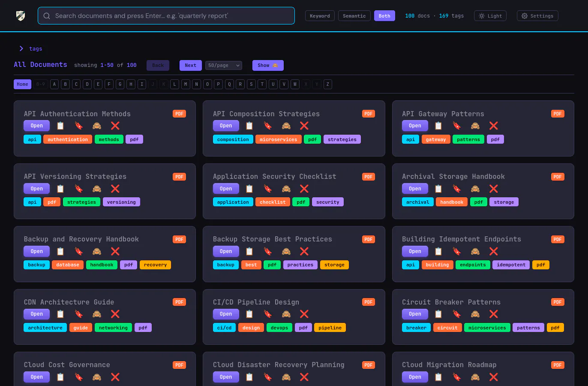Click clipboard icon on Backup and Recovery Handbook
Image resolution: width=588 pixels, height=386 pixels.
coord(60,251)
